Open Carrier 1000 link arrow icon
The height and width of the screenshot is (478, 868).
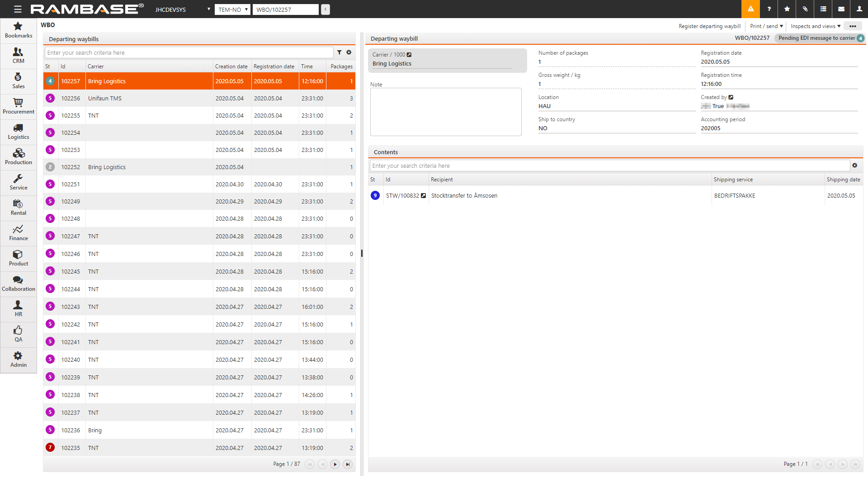point(409,55)
